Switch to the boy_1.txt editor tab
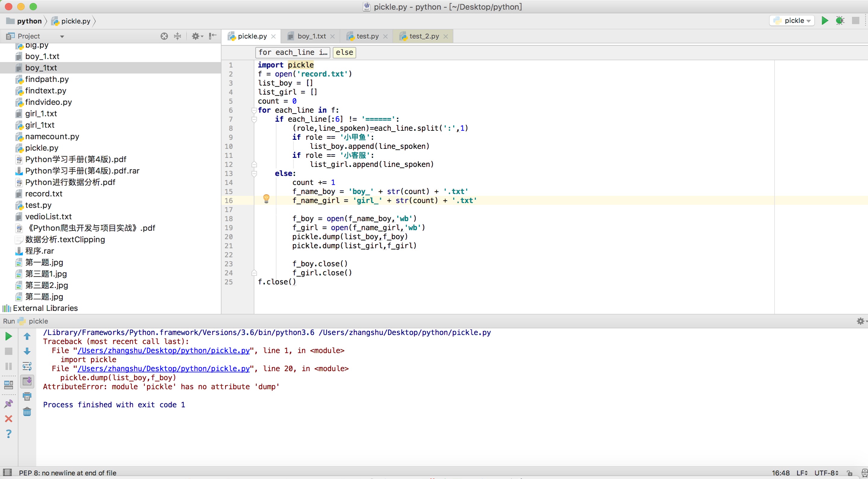The height and width of the screenshot is (479, 868). 311,36
